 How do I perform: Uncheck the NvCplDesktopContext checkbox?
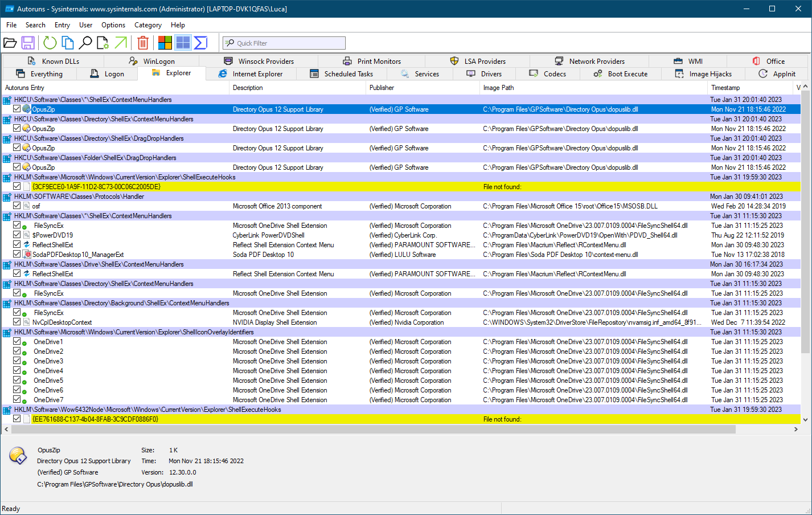click(17, 322)
